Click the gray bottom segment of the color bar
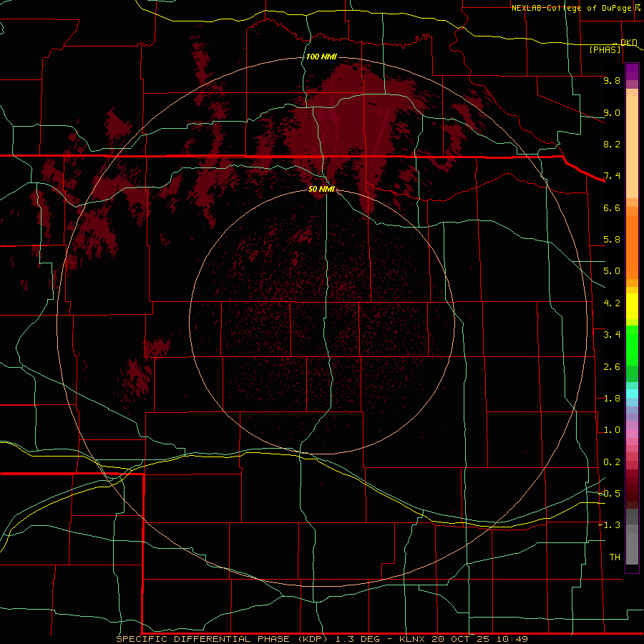644x644 pixels. pyautogui.click(x=632, y=548)
